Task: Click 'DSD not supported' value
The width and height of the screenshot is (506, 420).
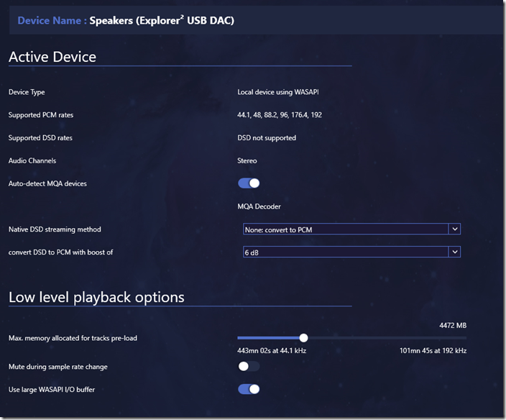Action: pyautogui.click(x=267, y=138)
